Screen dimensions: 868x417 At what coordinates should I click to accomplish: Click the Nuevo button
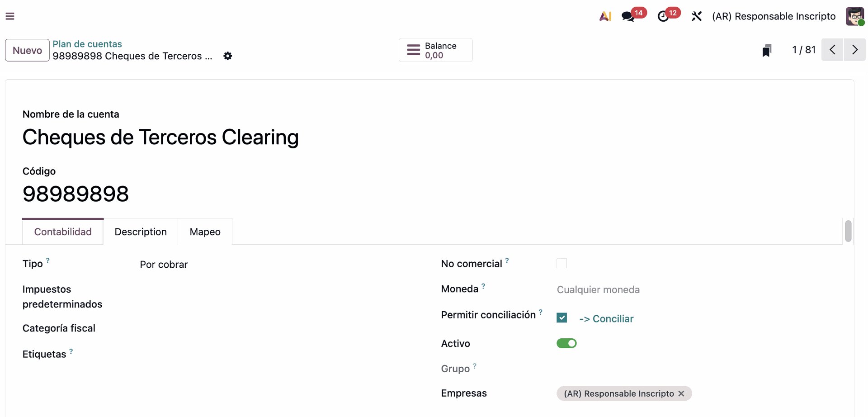pyautogui.click(x=27, y=50)
